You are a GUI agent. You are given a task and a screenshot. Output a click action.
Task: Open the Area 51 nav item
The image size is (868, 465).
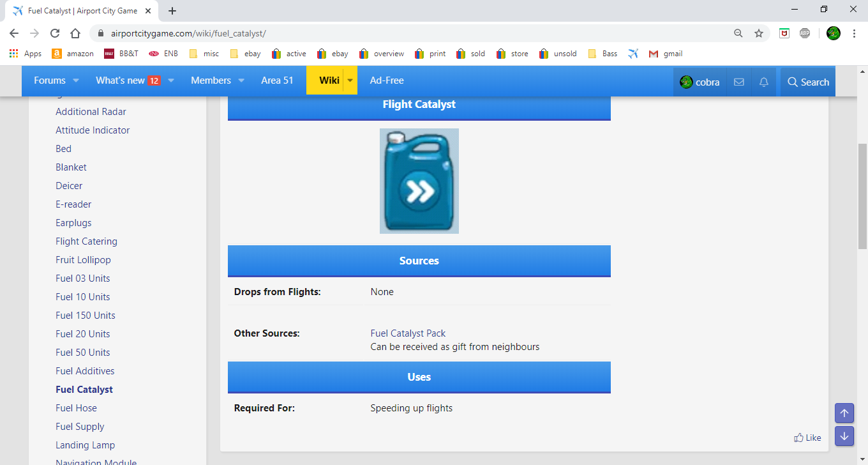click(x=277, y=80)
